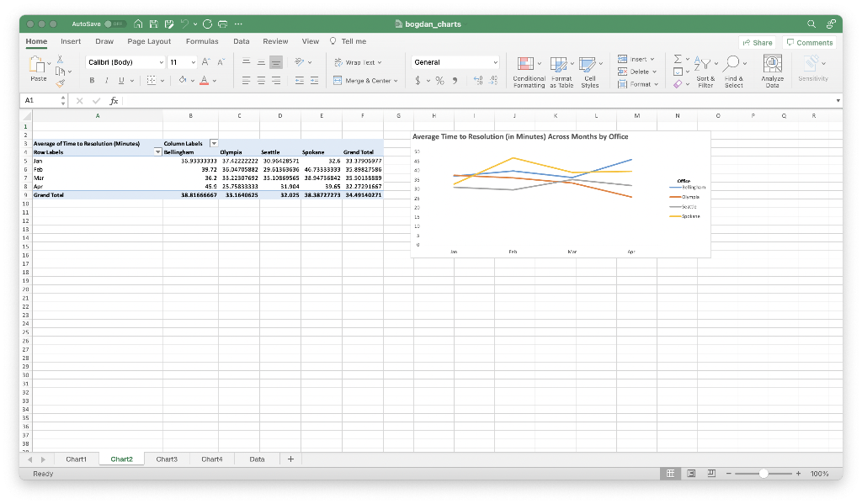Open Comments pane
The width and height of the screenshot is (862, 504).
coord(809,42)
